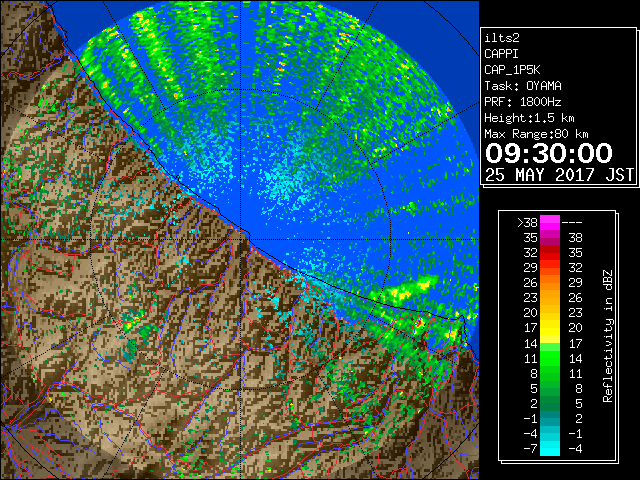Viewport: 640px width, 480px height.
Task: Select the "CAPPI" product label
Action: click(x=501, y=54)
